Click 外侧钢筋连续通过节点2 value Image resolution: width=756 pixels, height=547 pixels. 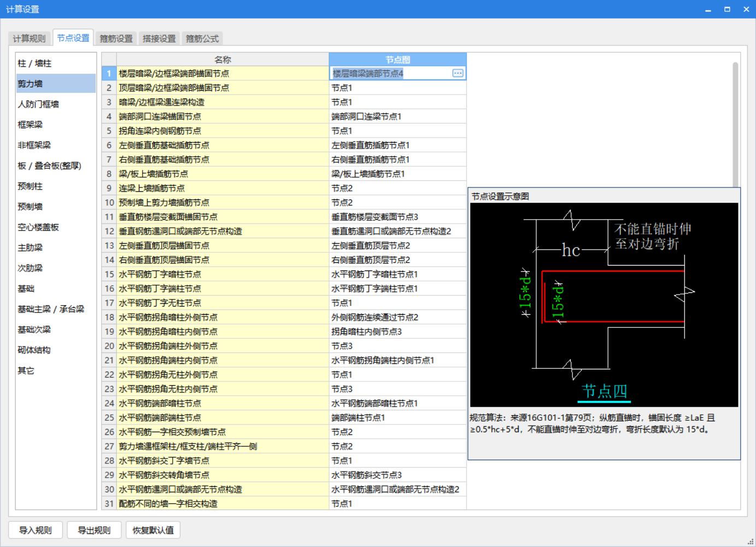pyautogui.click(x=397, y=317)
